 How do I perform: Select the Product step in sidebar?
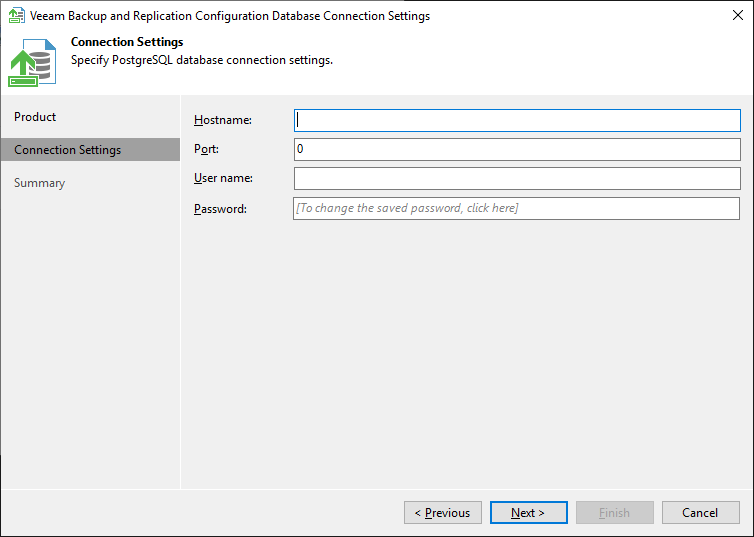click(90, 117)
